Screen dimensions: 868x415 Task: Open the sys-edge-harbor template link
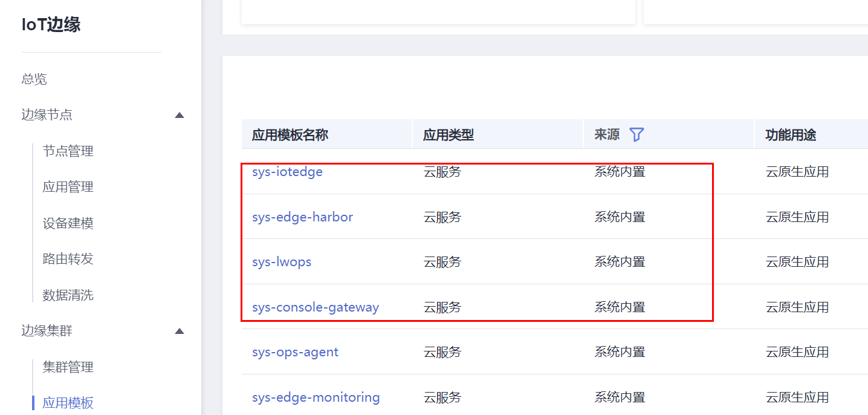302,217
